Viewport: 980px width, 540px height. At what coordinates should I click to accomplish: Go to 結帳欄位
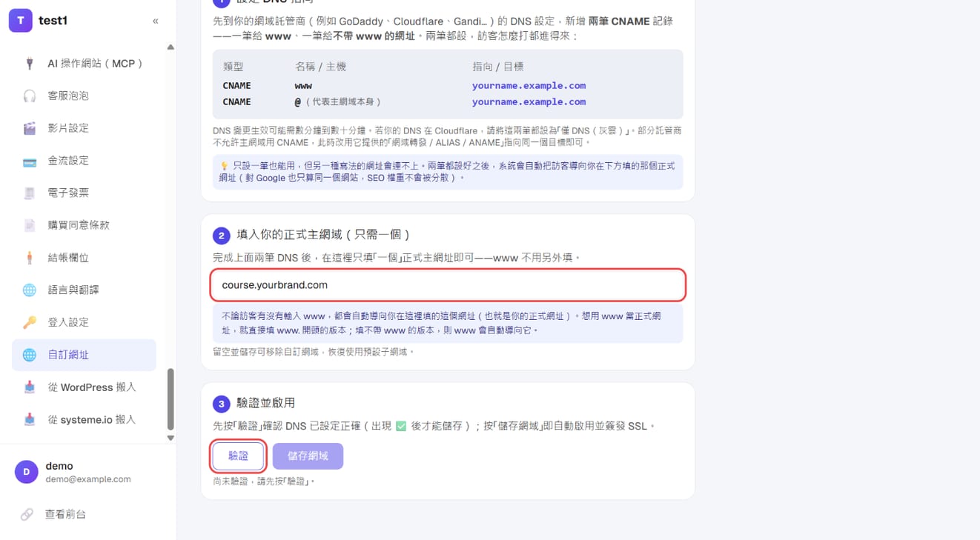click(x=84, y=258)
